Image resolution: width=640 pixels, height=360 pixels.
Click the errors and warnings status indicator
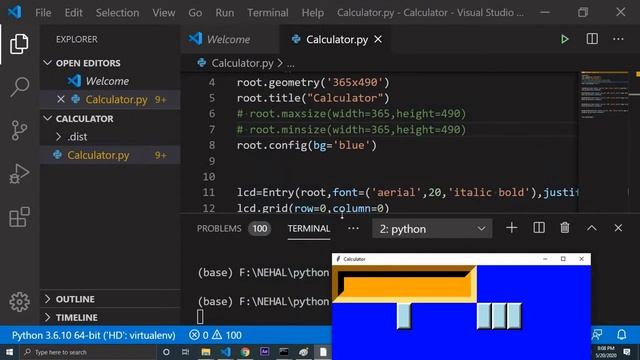[216, 335]
